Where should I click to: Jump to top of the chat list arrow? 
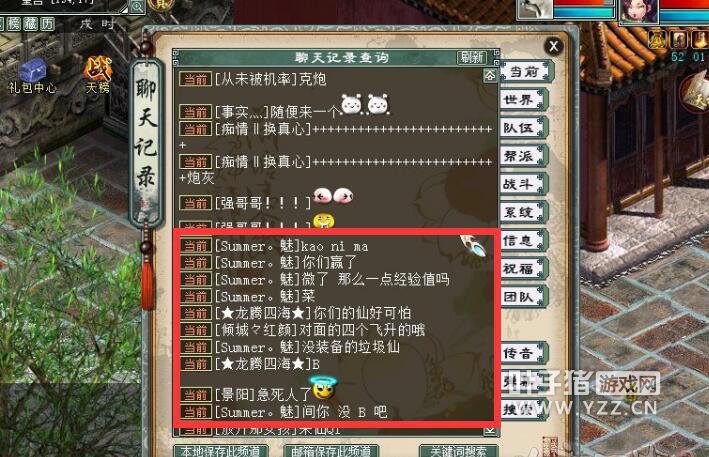(x=490, y=75)
